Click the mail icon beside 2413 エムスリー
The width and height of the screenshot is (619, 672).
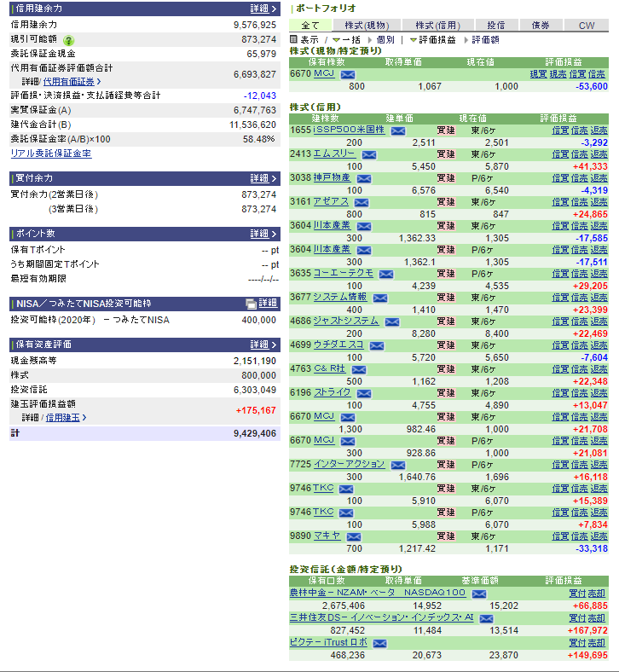369,155
